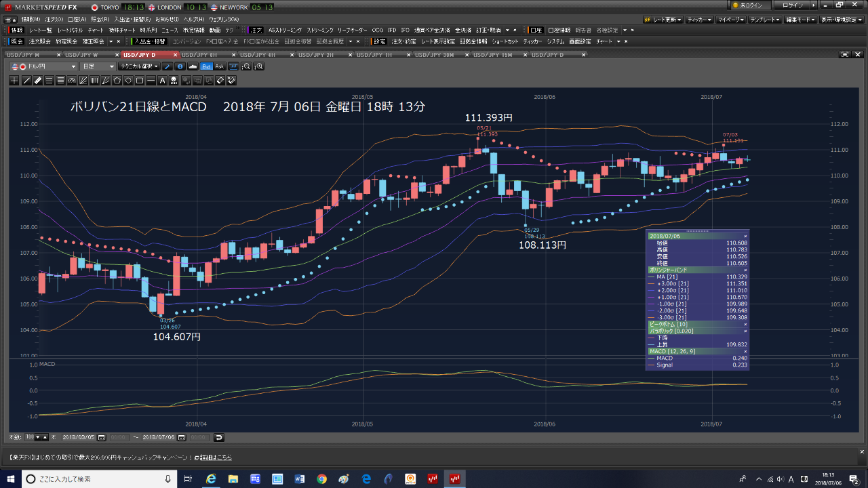Select the text annotation 'A' tool
Screen dimensions: 868x488
coord(162,81)
